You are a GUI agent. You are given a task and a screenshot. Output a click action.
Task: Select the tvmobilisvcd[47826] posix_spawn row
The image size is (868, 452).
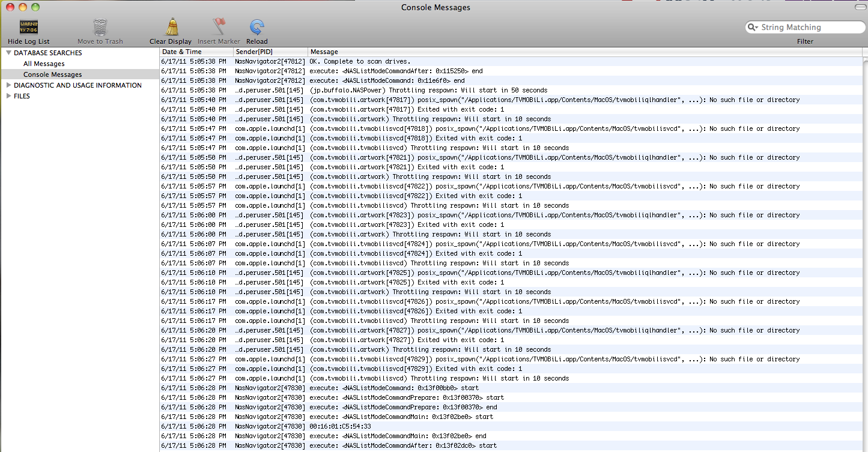click(x=511, y=301)
